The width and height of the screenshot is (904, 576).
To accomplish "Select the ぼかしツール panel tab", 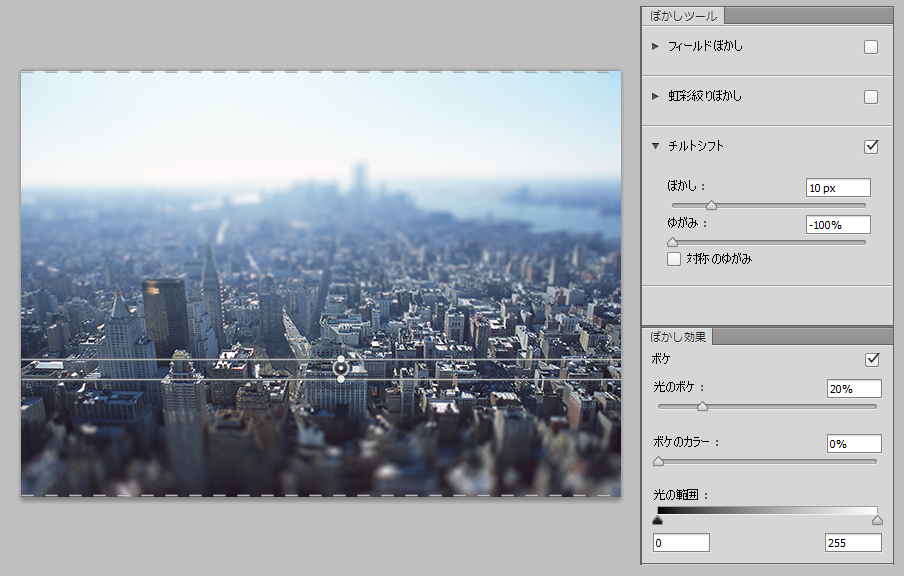I will (x=683, y=15).
